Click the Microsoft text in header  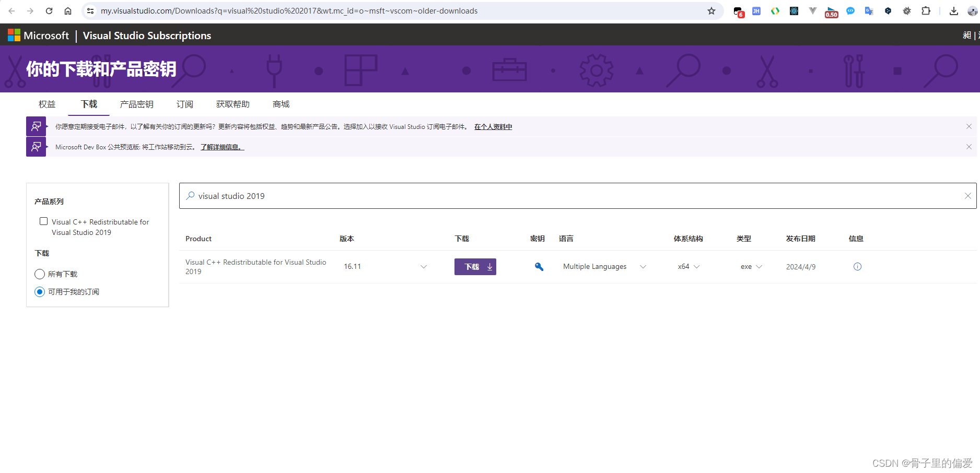pyautogui.click(x=46, y=36)
